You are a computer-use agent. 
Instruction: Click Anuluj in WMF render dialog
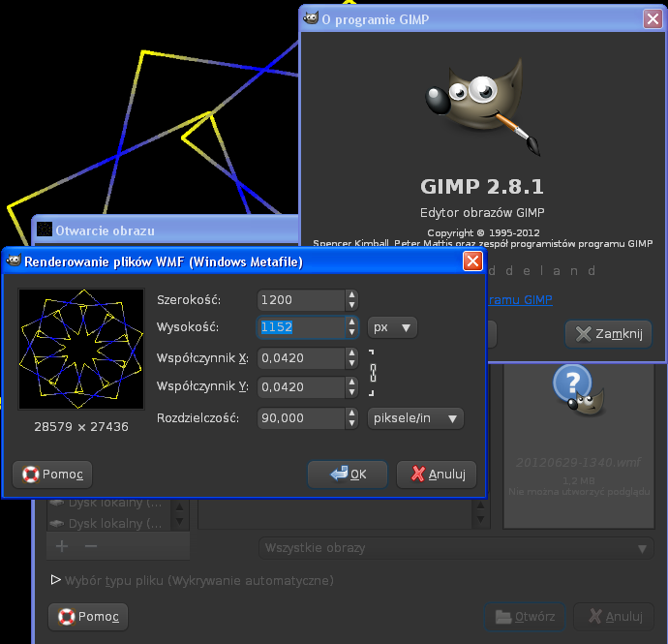[x=437, y=474]
